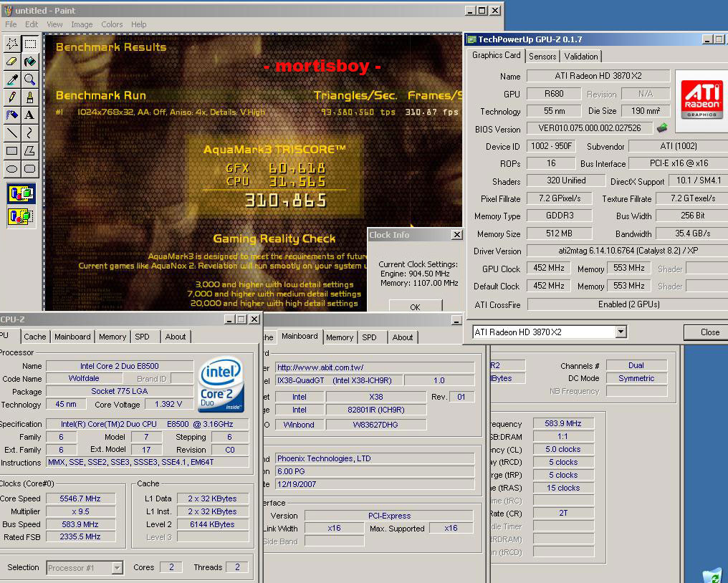This screenshot has height=583, width=728.
Task: Click the Intel Core 2 Duo logo
Action: (221, 384)
